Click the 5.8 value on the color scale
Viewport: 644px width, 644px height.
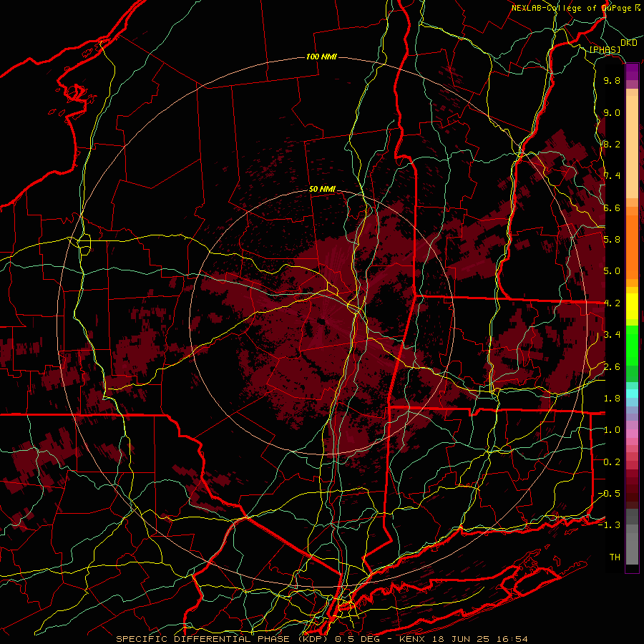612,240
